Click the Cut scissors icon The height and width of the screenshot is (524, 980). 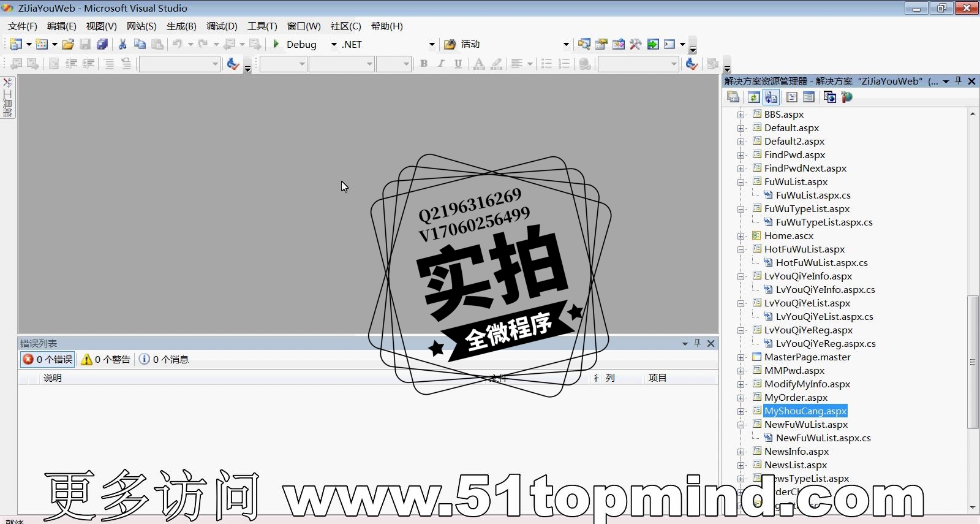[123, 44]
